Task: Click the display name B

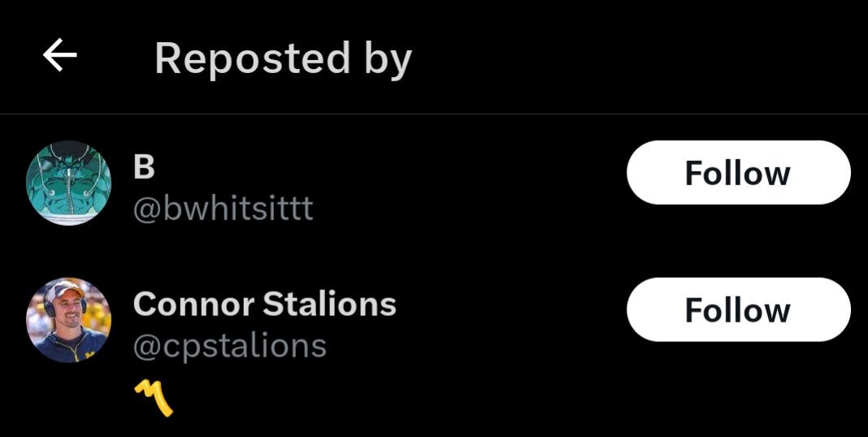Action: [x=144, y=167]
